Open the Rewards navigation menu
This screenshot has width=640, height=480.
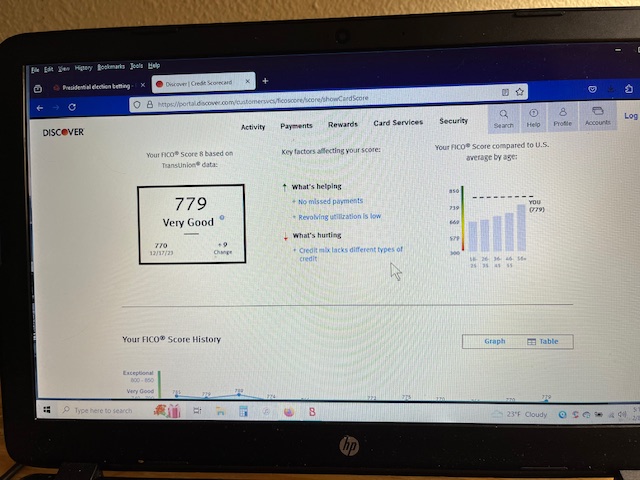(343, 124)
